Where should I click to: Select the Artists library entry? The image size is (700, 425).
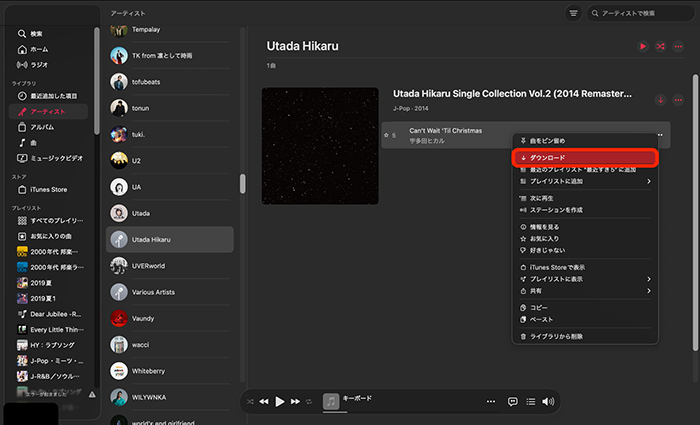coord(48,112)
